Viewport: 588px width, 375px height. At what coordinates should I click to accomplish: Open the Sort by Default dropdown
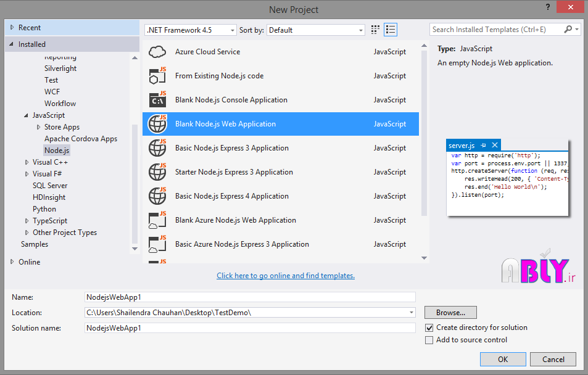[x=316, y=30]
